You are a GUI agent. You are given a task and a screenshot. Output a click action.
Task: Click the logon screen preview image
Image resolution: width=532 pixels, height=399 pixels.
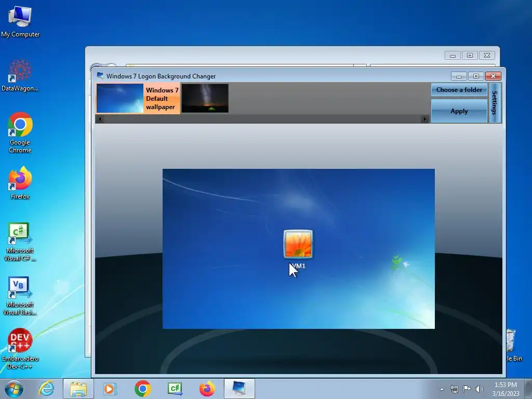pyautogui.click(x=299, y=249)
